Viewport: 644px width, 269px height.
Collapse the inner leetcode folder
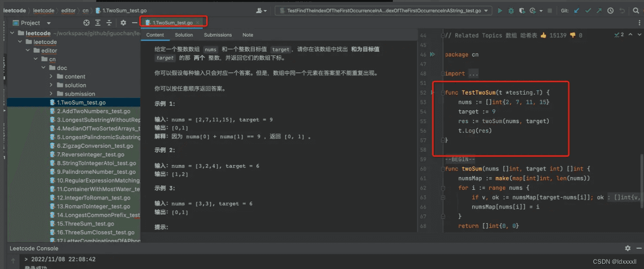coord(20,42)
